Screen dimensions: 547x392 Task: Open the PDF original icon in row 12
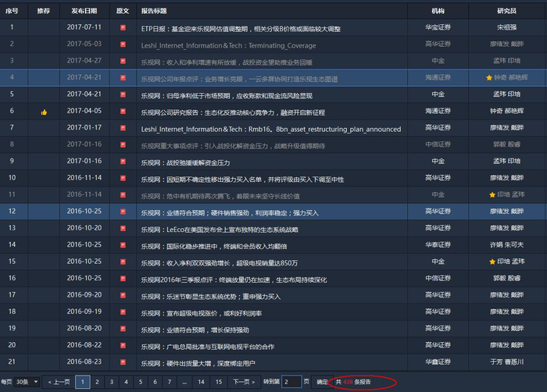coord(123,212)
